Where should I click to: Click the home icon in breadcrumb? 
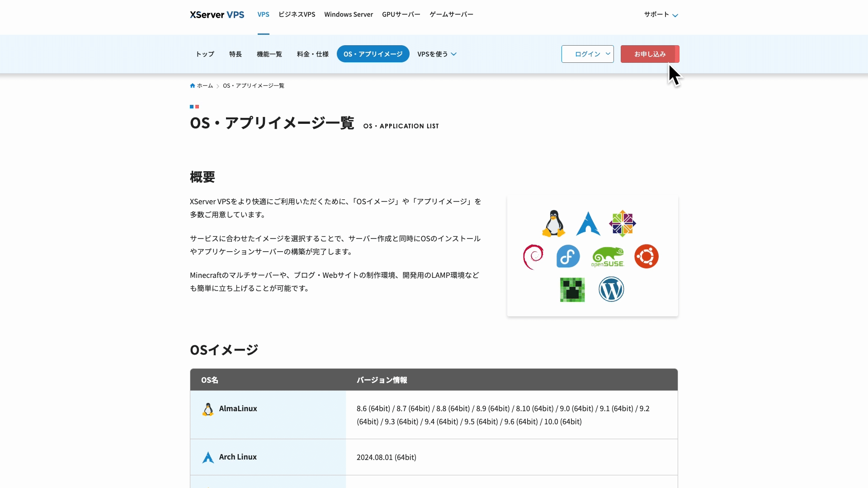click(x=193, y=85)
